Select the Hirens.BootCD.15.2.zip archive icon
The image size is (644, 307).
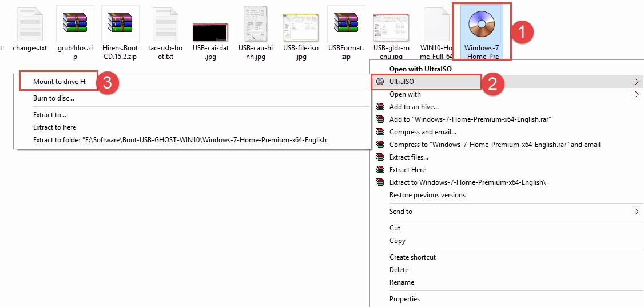(120, 23)
